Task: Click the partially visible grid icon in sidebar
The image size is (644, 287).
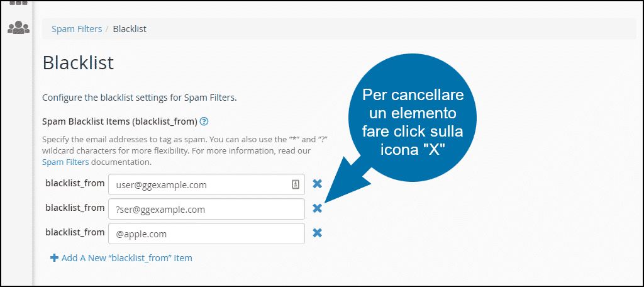Action: (x=18, y=2)
